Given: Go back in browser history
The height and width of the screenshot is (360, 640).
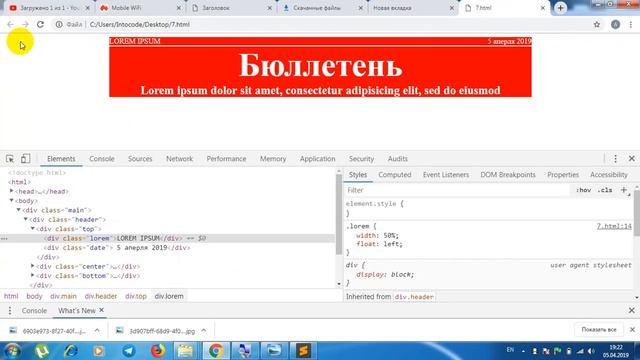Looking at the screenshot, I should point(11,24).
